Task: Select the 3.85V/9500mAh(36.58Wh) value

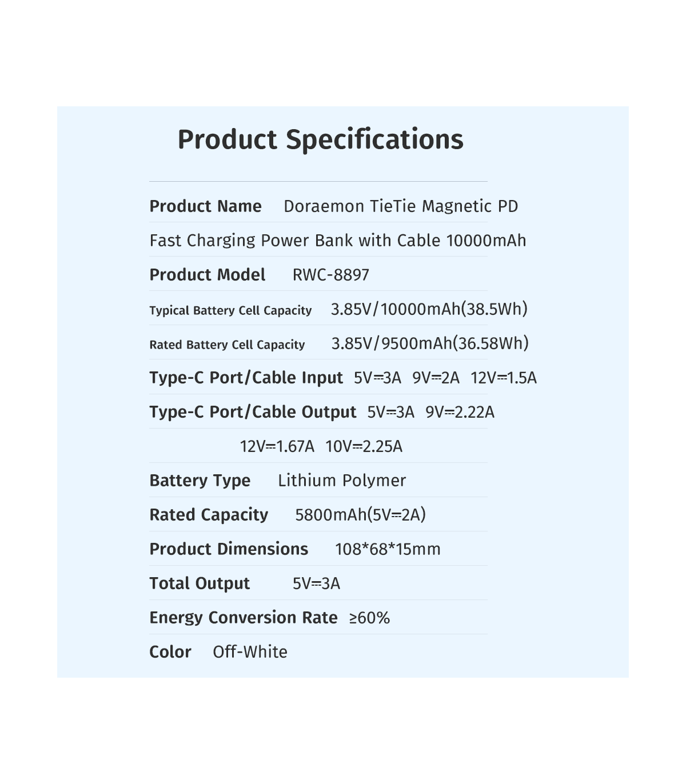Action: (430, 343)
